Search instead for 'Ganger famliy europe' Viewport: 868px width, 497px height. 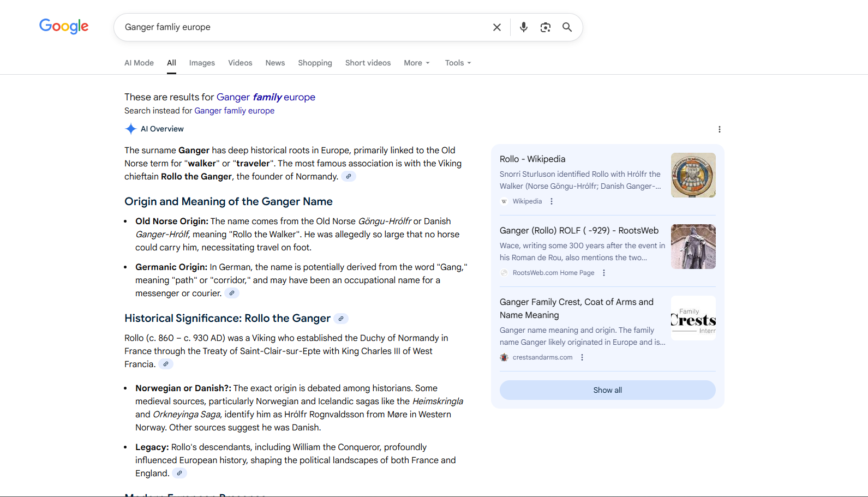point(235,111)
